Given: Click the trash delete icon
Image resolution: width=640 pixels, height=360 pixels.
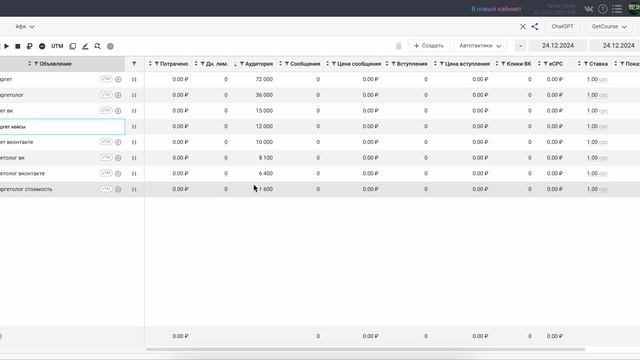Looking at the screenshot, I should click(399, 46).
